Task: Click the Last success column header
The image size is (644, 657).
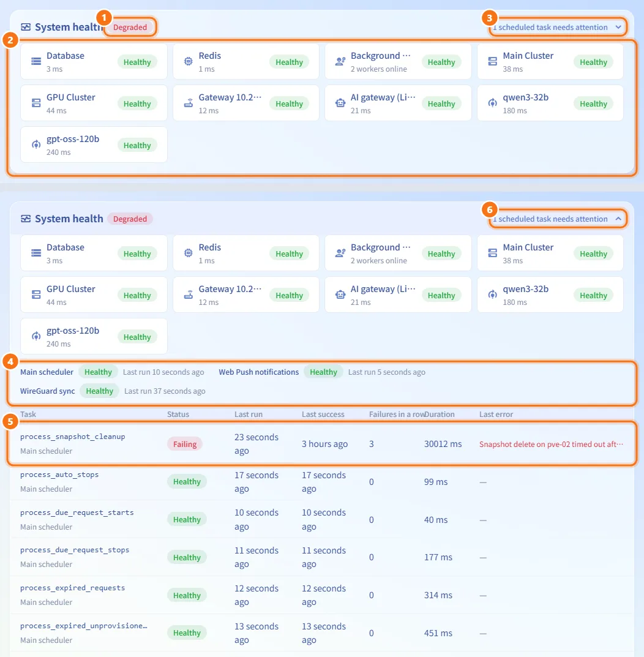Action: point(323,415)
